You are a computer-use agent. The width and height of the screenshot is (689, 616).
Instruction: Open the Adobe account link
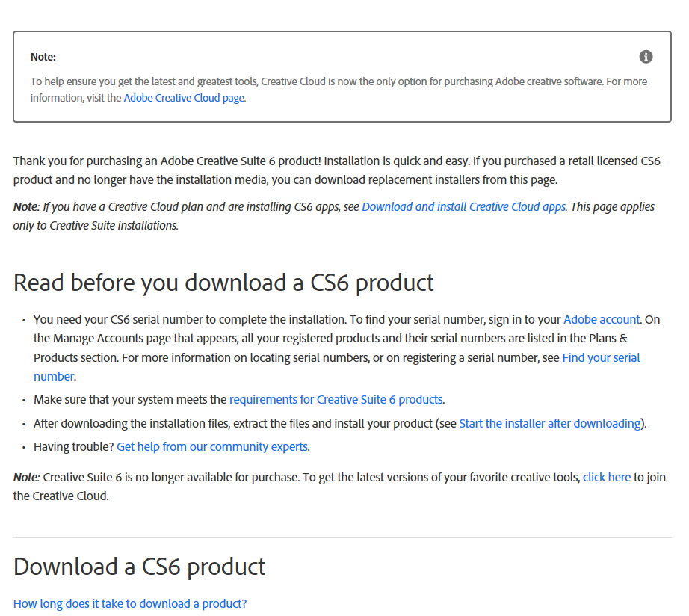pos(602,320)
